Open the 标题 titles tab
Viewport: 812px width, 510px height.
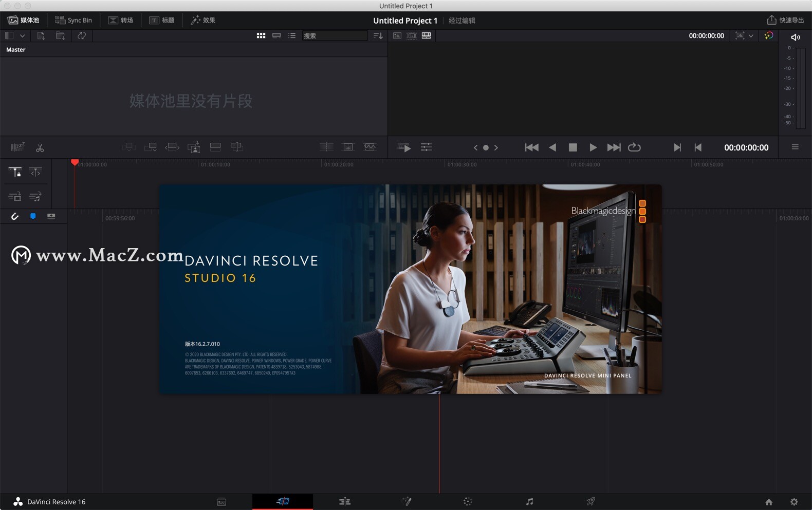[161, 20]
